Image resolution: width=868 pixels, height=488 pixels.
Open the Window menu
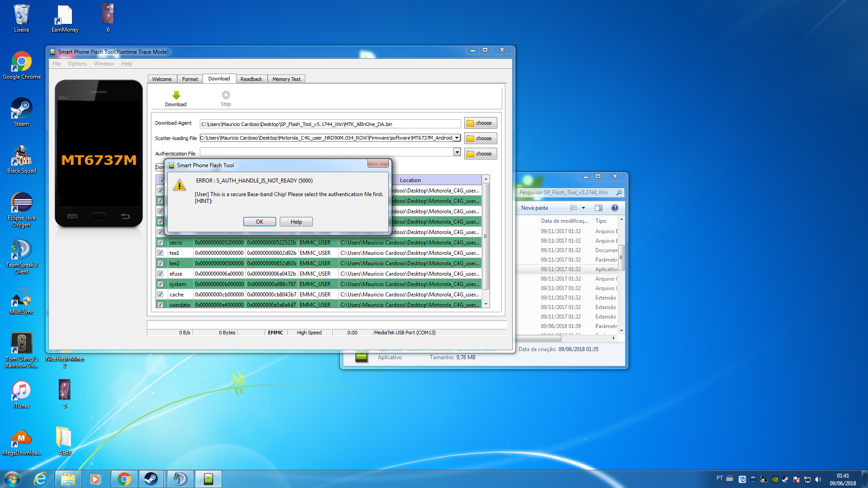coord(104,64)
